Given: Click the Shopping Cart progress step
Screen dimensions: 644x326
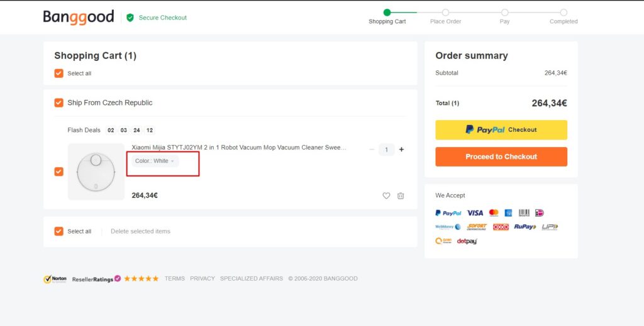Looking at the screenshot, I should [387, 17].
